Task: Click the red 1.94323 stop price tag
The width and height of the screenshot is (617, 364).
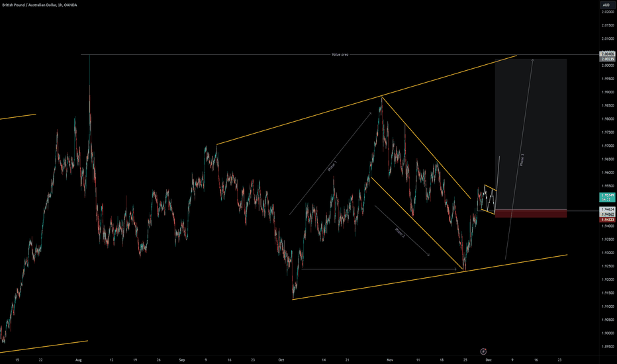Action: [608, 220]
